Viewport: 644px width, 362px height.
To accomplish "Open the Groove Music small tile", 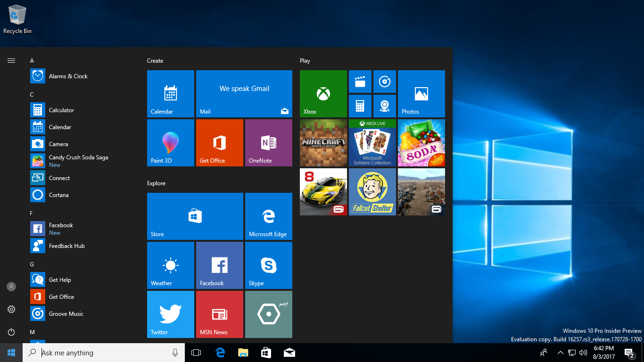I will [x=385, y=82].
